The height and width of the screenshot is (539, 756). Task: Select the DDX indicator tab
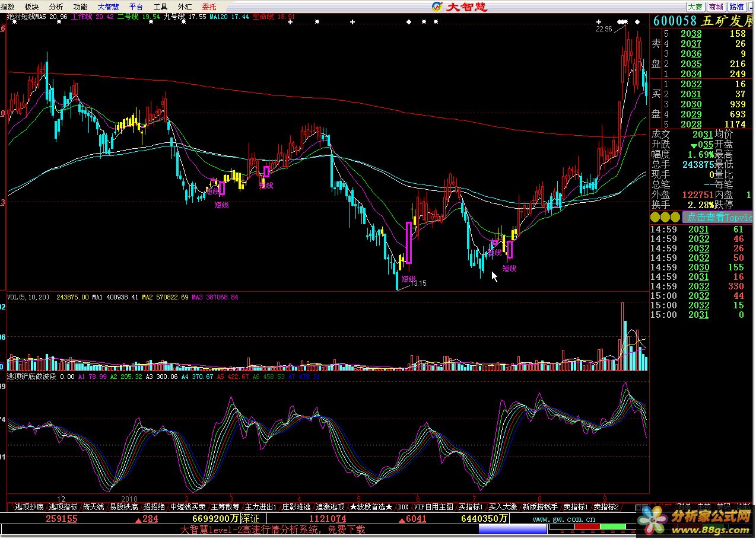pos(403,507)
